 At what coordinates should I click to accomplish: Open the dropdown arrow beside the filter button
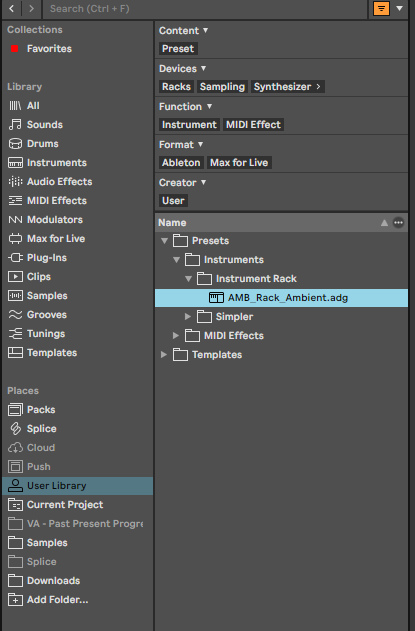click(x=399, y=8)
